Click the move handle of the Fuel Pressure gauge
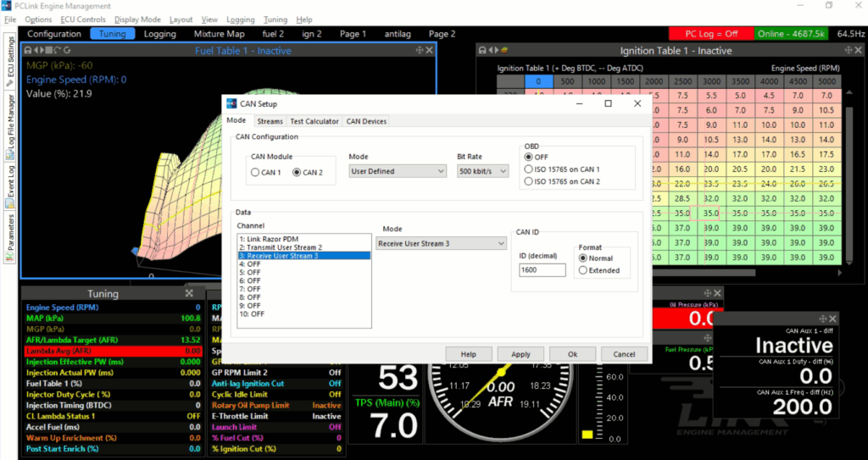 click(x=708, y=338)
